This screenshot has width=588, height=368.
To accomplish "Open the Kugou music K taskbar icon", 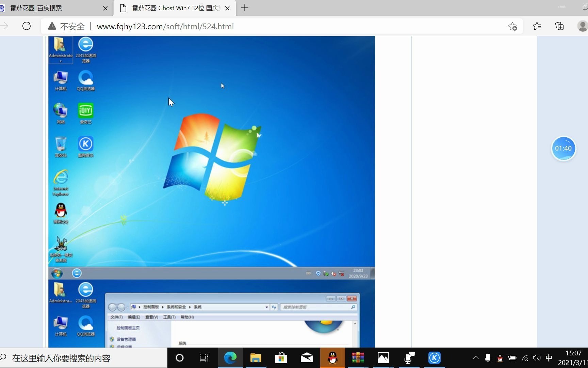I will [x=434, y=358].
